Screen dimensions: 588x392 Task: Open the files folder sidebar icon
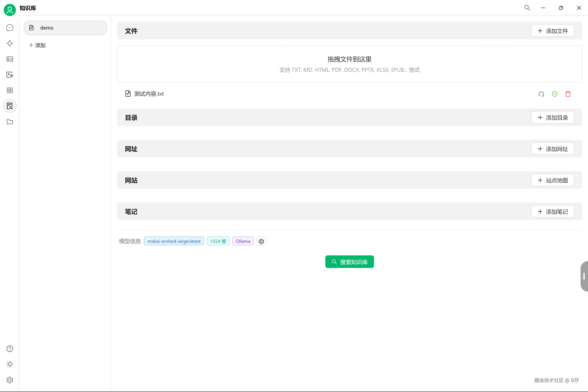pyautogui.click(x=10, y=122)
